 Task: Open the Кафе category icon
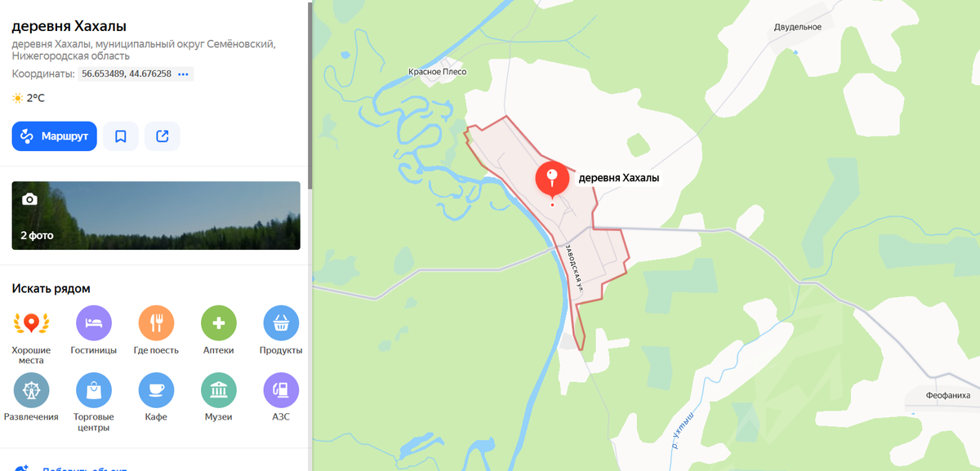(x=156, y=390)
